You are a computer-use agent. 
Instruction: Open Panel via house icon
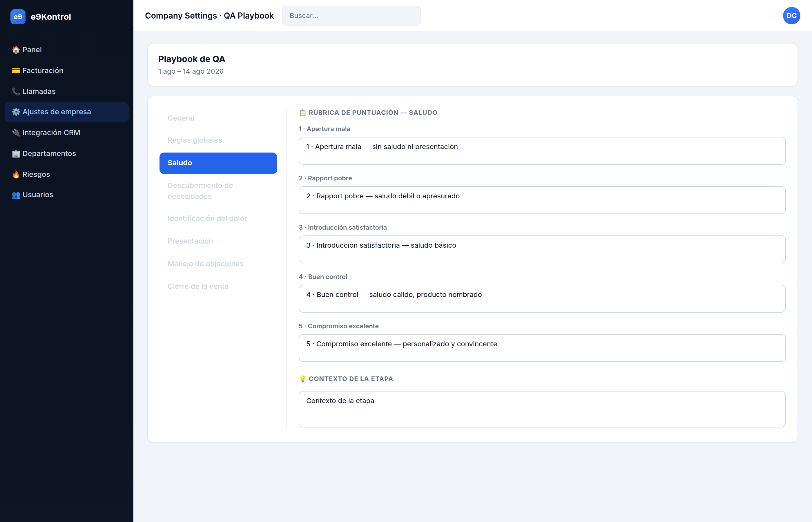tap(16, 50)
